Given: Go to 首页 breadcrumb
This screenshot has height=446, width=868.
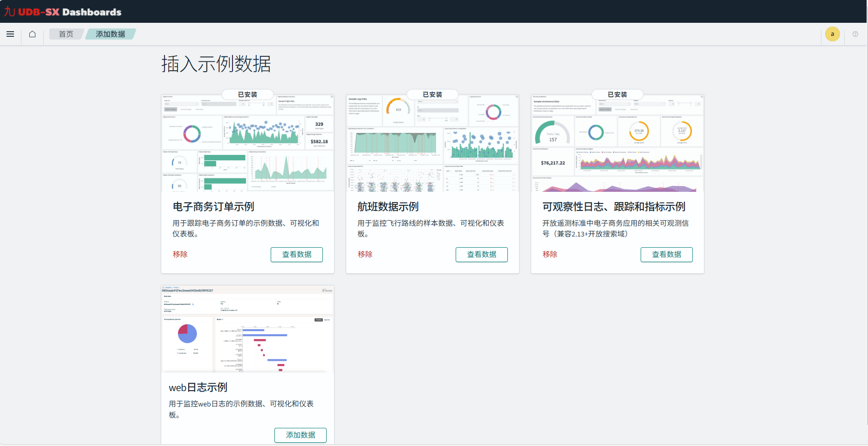Looking at the screenshot, I should (66, 34).
